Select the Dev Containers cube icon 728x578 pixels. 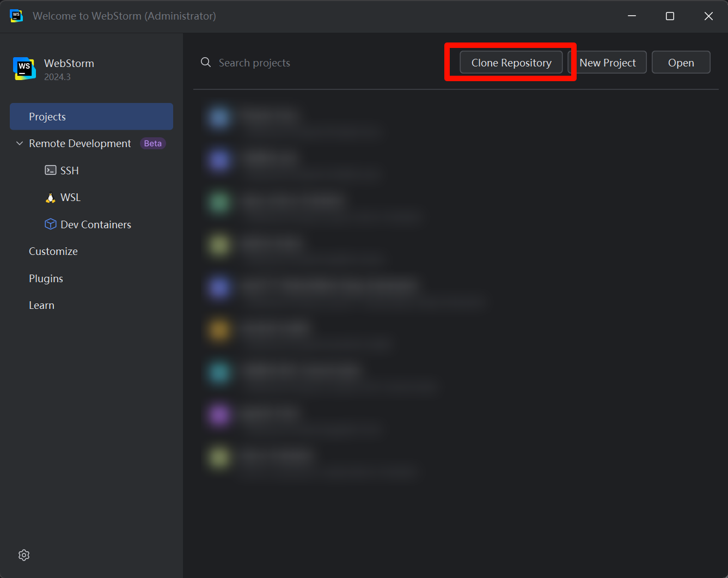pyautogui.click(x=50, y=224)
